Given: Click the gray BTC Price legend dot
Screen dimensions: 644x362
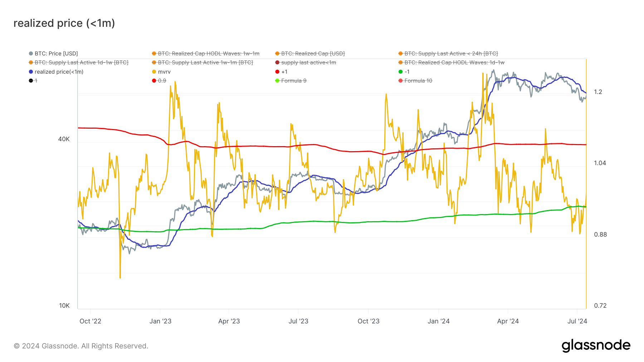Looking at the screenshot, I should coord(31,54).
